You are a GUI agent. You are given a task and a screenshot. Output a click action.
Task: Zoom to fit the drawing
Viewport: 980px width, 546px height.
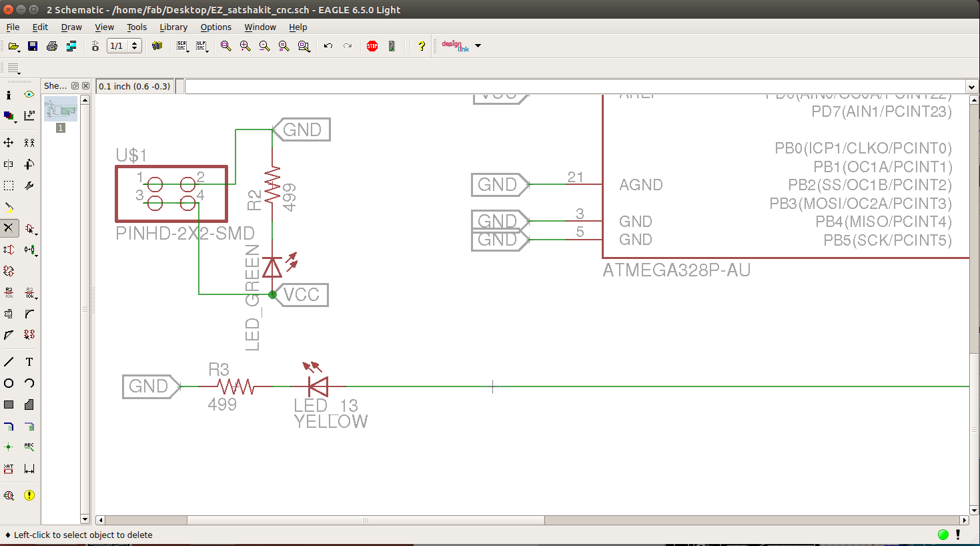click(226, 46)
